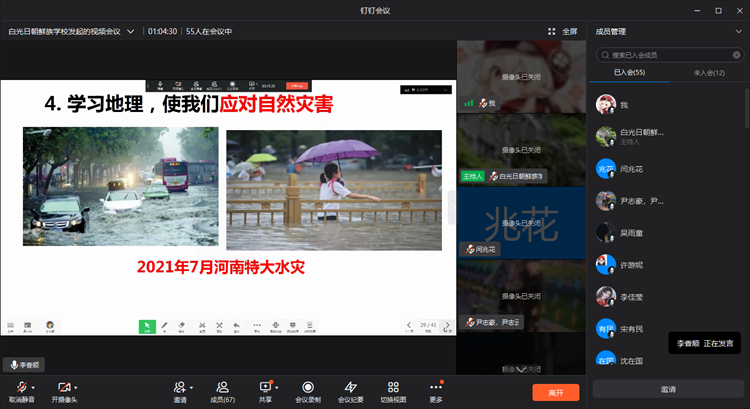Click the wide 邀请 button under member list
Viewport: 750px width, 409px height.
click(667, 389)
